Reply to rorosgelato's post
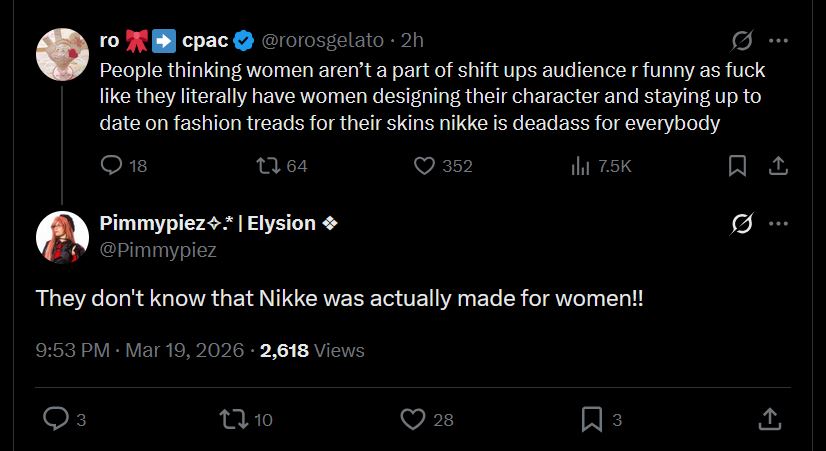This screenshot has height=451, width=826. click(x=112, y=166)
